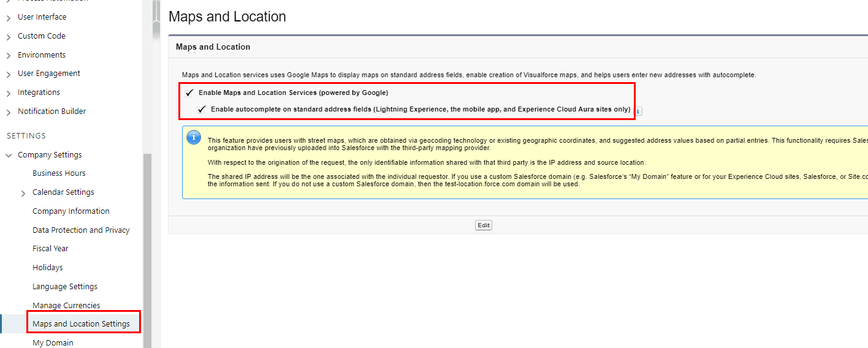Viewport: 868px width, 348px height.
Task: Open Company Information page
Action: [71, 211]
